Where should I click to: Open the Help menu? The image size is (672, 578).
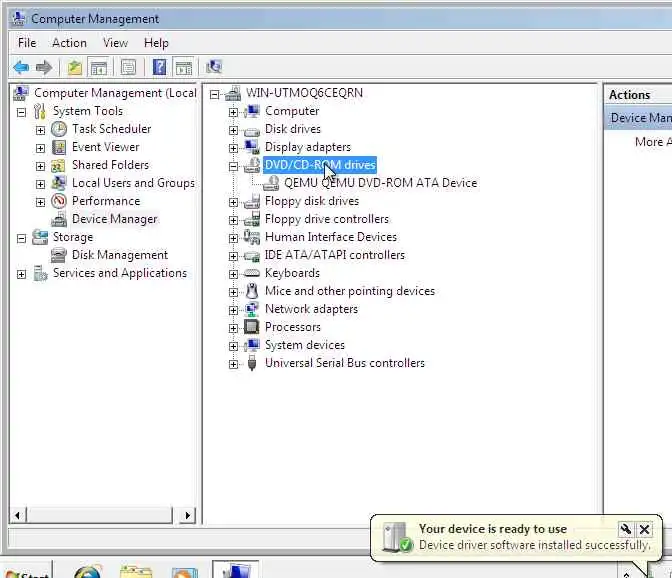(156, 43)
